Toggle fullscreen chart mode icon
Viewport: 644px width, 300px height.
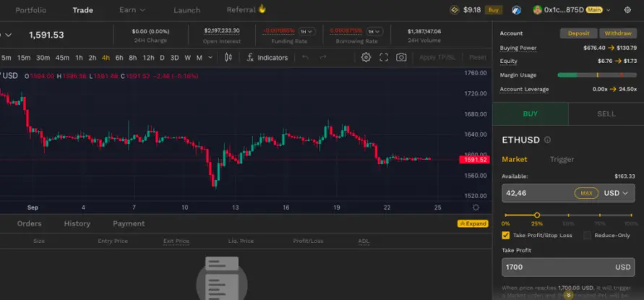point(384,58)
